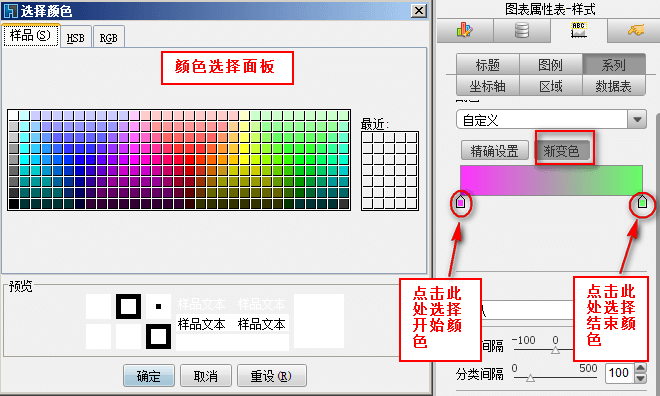Image resolution: width=660 pixels, height=396 pixels.
Task: Switch to the RGB tab
Action: (109, 38)
